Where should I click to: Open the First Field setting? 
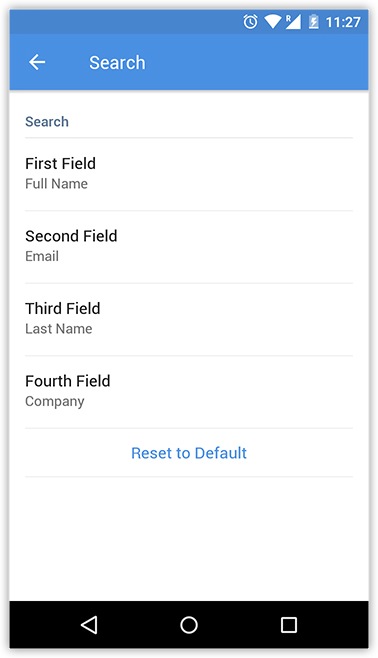click(189, 174)
